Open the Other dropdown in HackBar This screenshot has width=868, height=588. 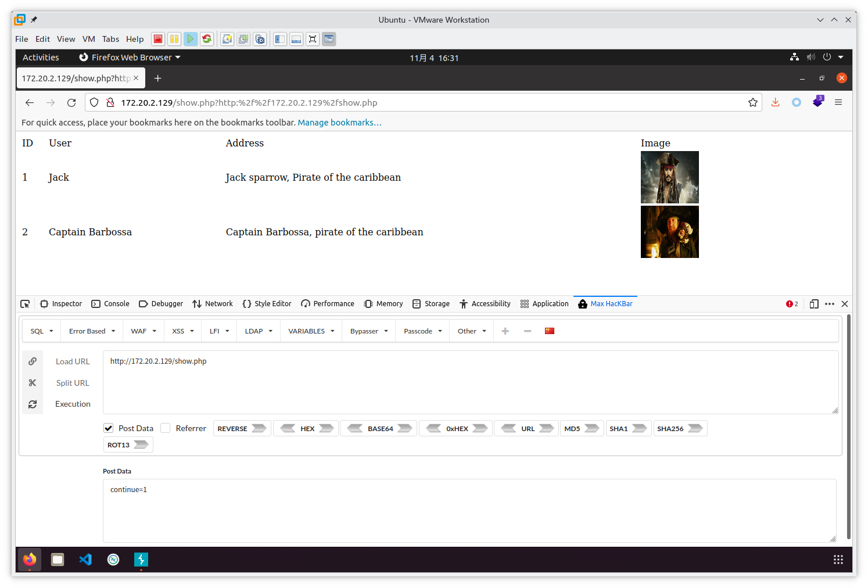coord(472,331)
